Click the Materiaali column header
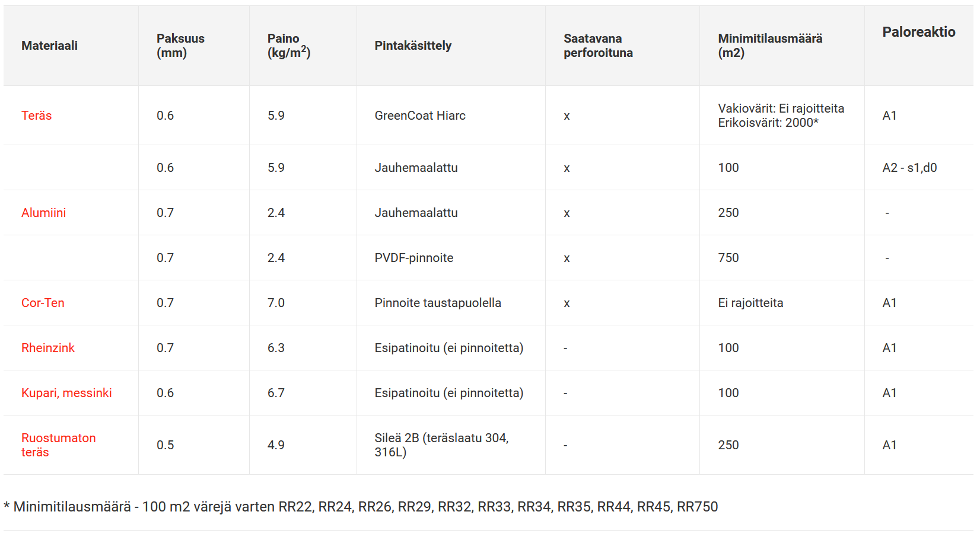The image size is (980, 534). tap(49, 46)
